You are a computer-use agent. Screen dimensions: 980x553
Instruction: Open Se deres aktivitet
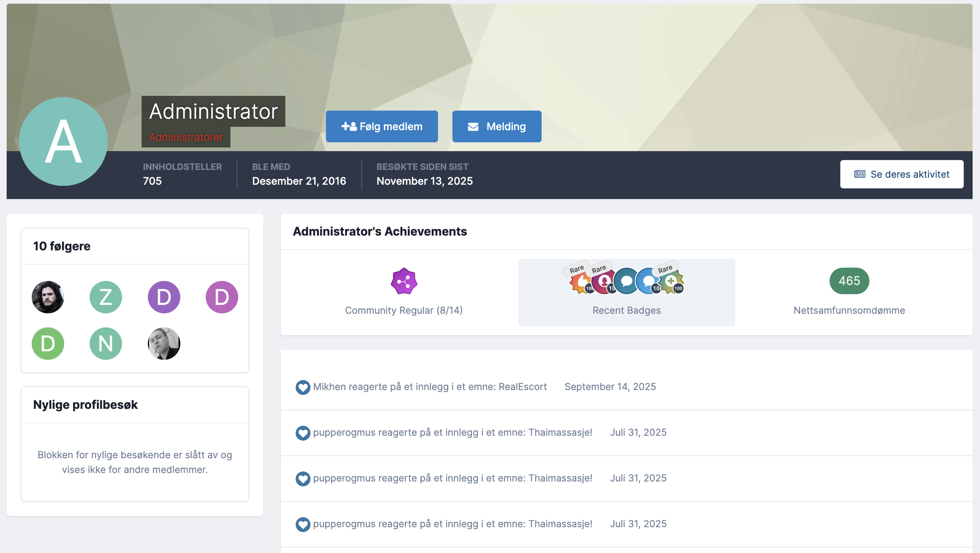click(901, 174)
